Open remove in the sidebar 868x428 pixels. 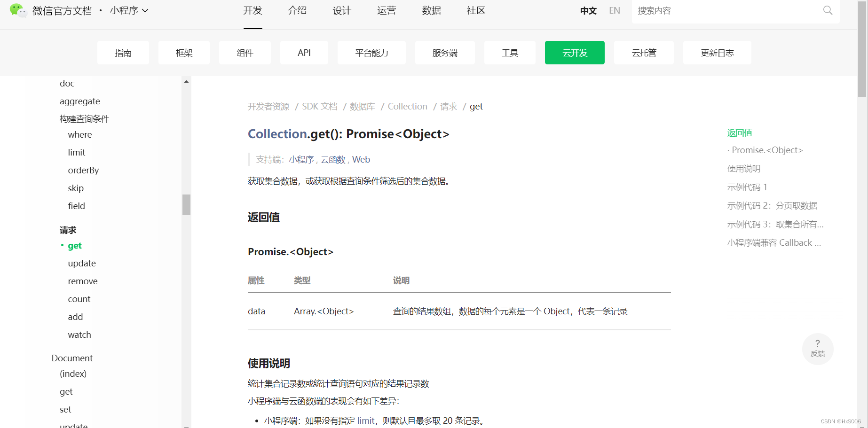click(x=83, y=281)
